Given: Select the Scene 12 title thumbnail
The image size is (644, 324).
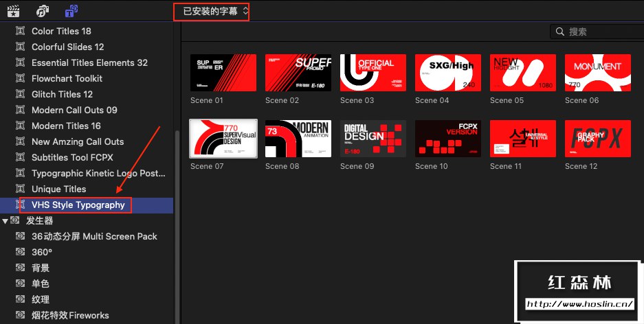Looking at the screenshot, I should [x=598, y=139].
